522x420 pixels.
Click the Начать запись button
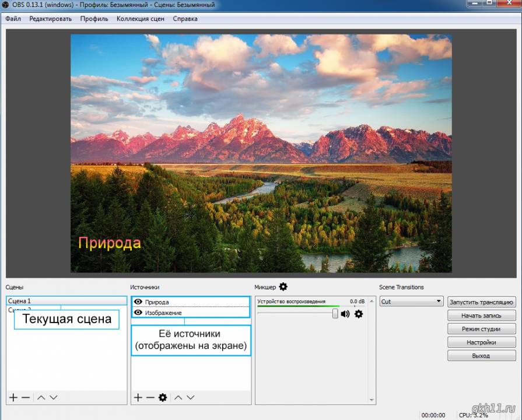pyautogui.click(x=481, y=316)
